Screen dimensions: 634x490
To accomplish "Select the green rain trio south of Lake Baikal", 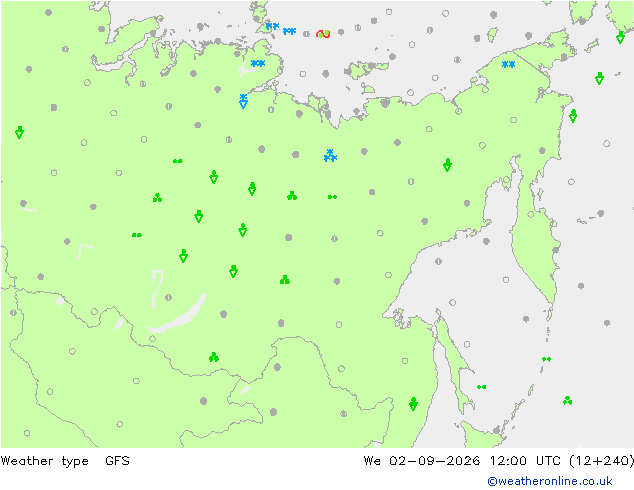I will 213,357.
